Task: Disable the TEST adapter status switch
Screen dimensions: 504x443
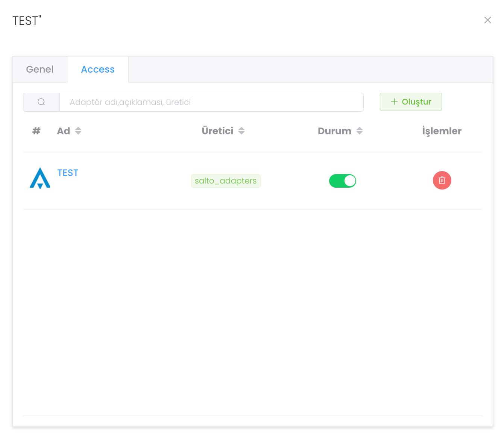Action: pyautogui.click(x=342, y=181)
